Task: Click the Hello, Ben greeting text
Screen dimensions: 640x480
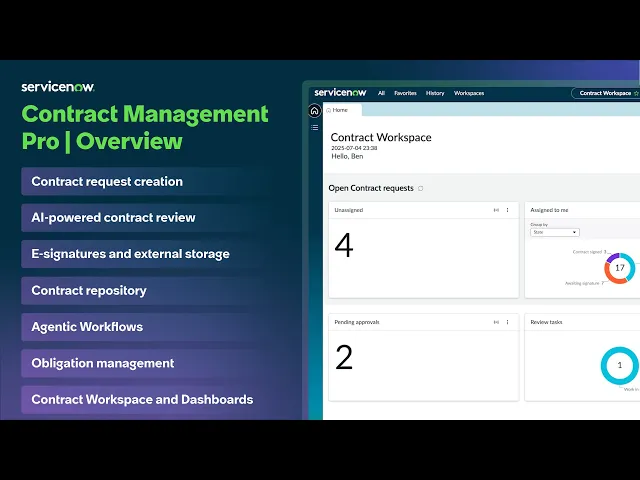Action: click(347, 156)
